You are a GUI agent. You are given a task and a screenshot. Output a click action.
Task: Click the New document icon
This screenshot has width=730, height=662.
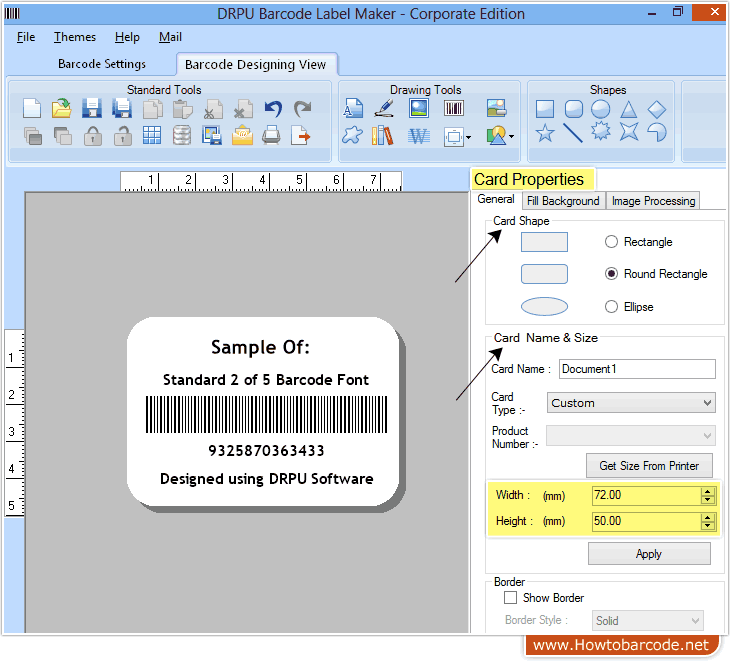(x=32, y=109)
